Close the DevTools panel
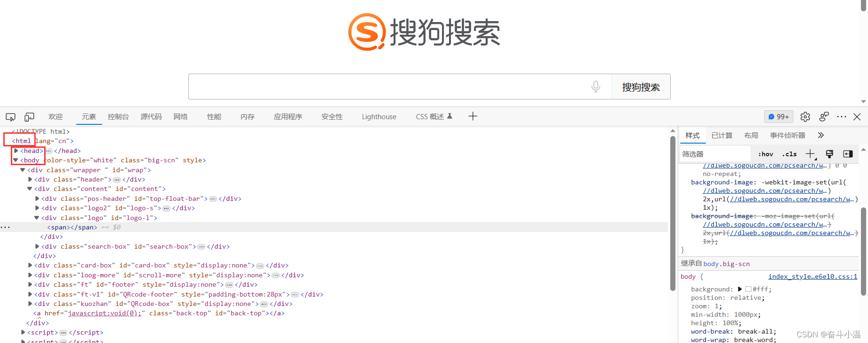 click(x=857, y=117)
